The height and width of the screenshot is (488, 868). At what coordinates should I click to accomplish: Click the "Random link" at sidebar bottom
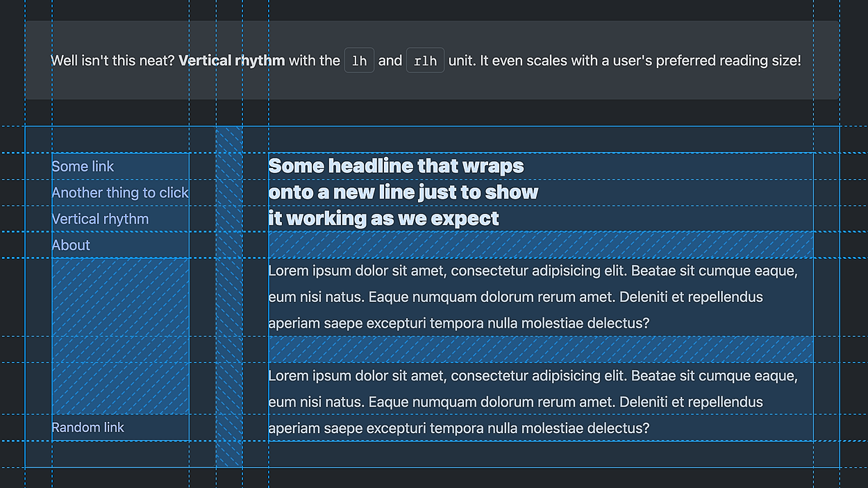pyautogui.click(x=87, y=428)
